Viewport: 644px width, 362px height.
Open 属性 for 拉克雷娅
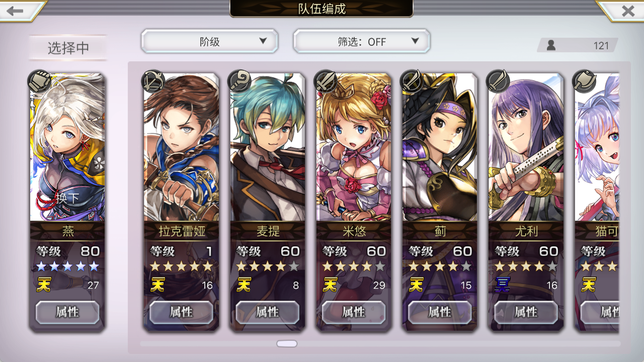181,312
